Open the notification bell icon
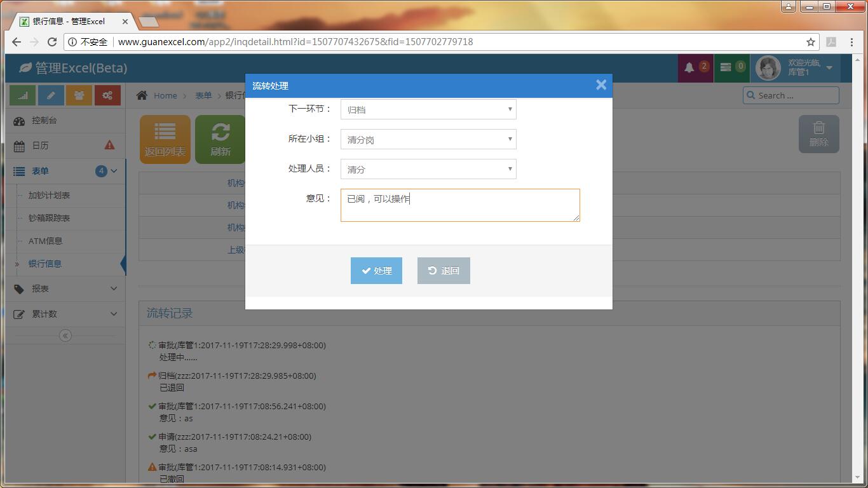The height and width of the screenshot is (488, 868). [689, 67]
